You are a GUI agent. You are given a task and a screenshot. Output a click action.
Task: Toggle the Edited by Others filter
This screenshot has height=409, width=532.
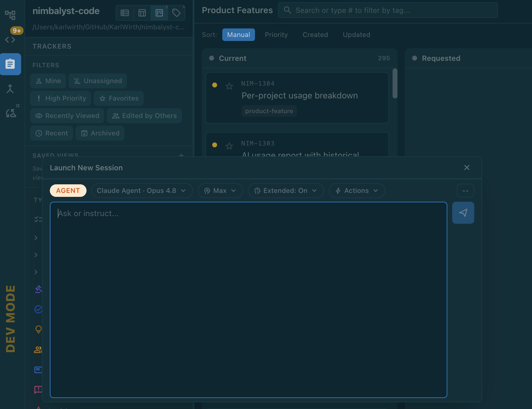point(144,116)
